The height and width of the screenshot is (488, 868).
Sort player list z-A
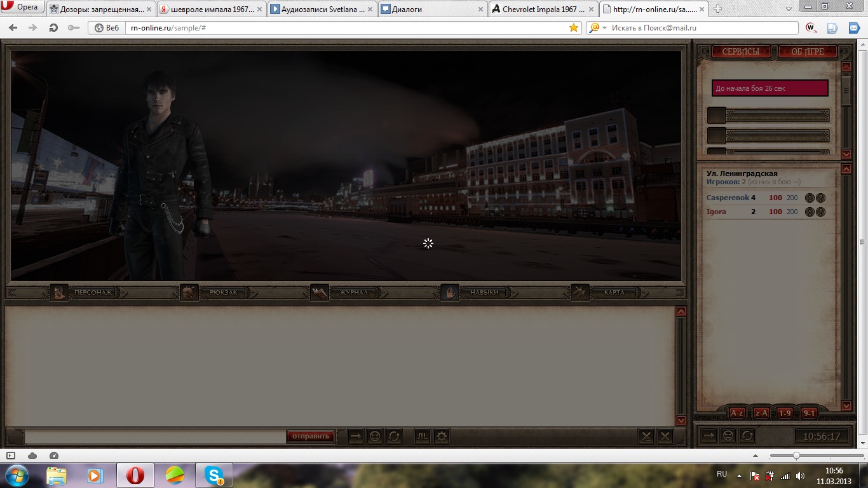(x=761, y=413)
